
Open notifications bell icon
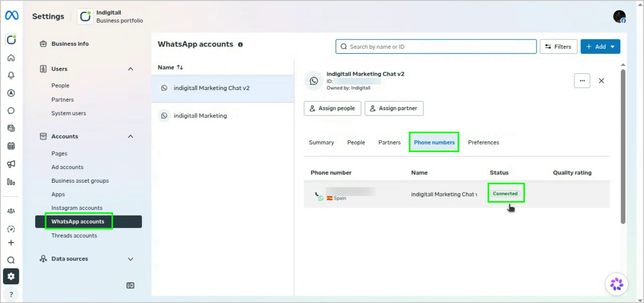coord(11,76)
